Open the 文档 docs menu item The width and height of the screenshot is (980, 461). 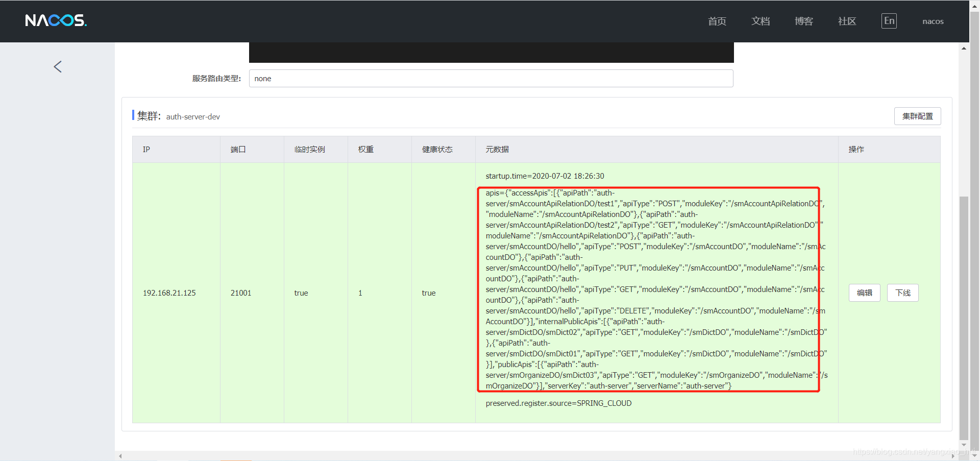(761, 21)
